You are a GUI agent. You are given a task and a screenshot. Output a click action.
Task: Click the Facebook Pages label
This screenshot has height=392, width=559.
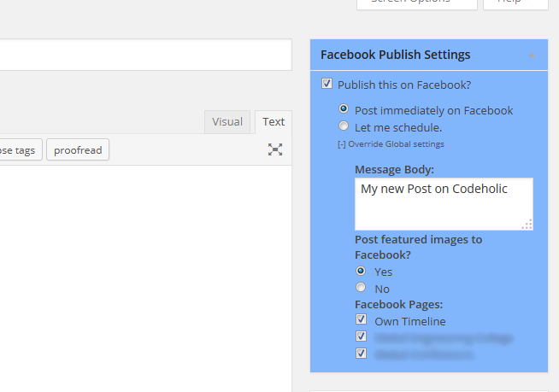[x=398, y=305]
